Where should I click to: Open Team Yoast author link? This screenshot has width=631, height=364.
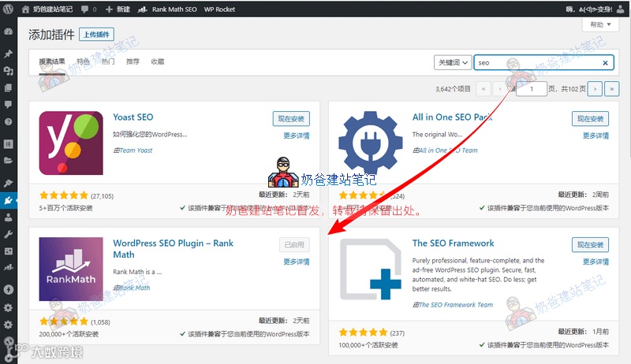click(136, 150)
